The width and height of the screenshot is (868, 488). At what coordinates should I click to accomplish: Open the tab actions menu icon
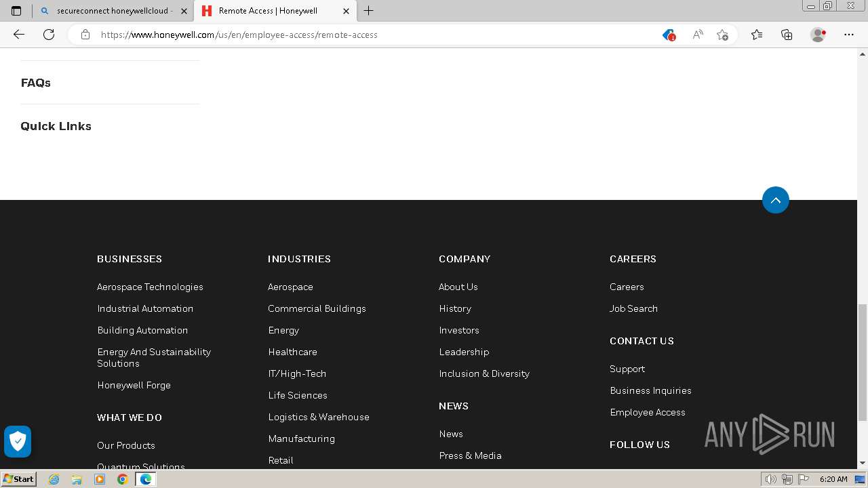pos(16,11)
